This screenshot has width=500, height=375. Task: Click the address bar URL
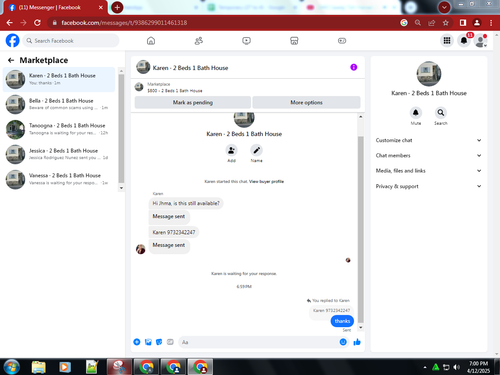point(124,23)
